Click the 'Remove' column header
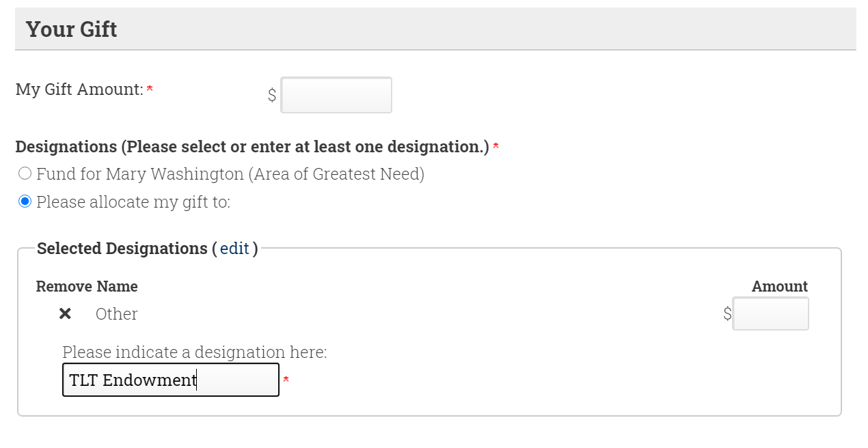This screenshot has width=868, height=448. (x=64, y=286)
